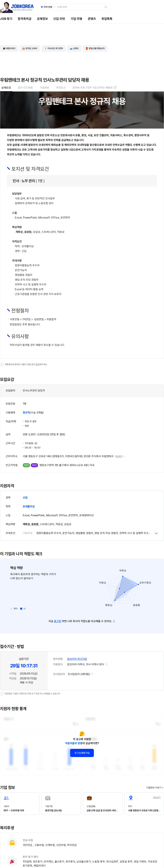Click the 우림맨테크 본사 정규직 채용 banner image
164x868 pixels.
[x=82, y=110]
